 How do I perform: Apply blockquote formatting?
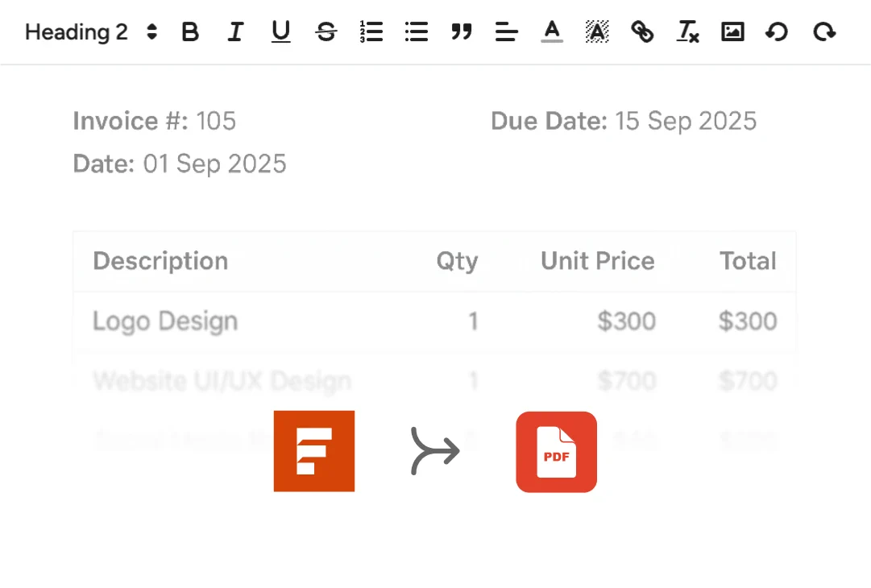click(x=462, y=32)
